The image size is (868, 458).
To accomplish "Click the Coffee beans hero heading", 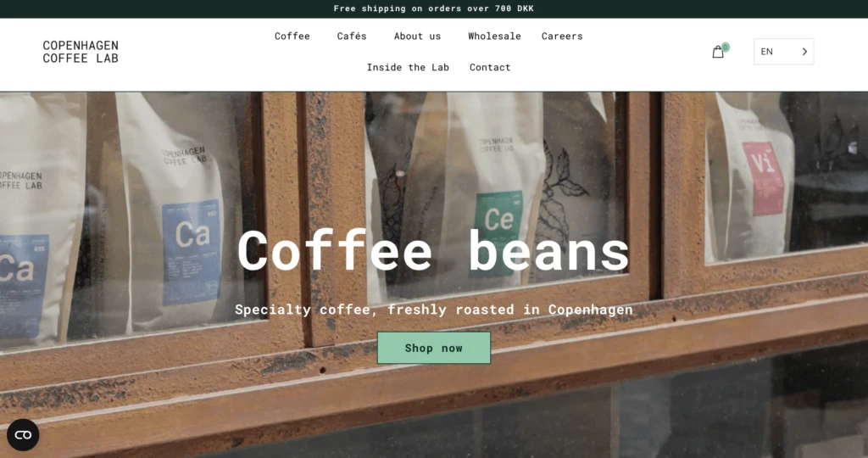I will [x=433, y=251].
